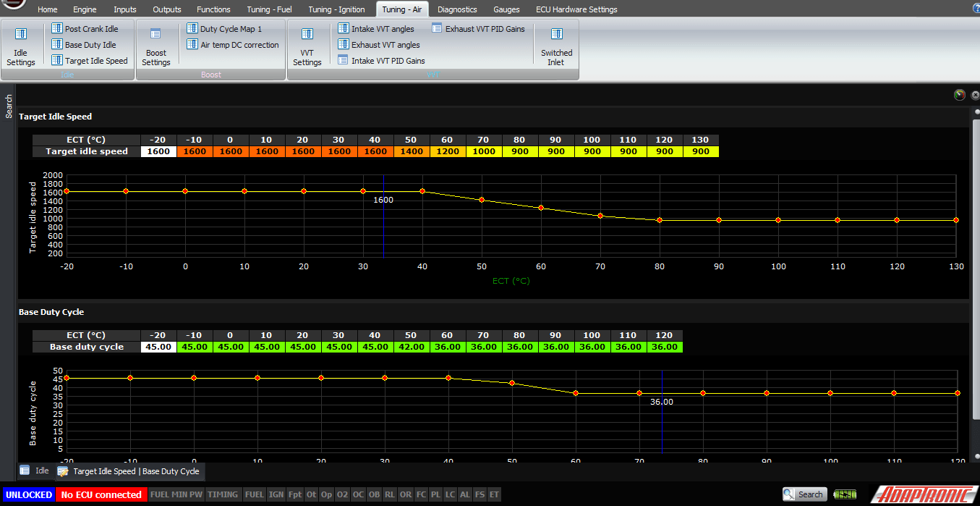Open the Post Crank Idle table
This screenshot has width=980, height=506.
point(89,28)
